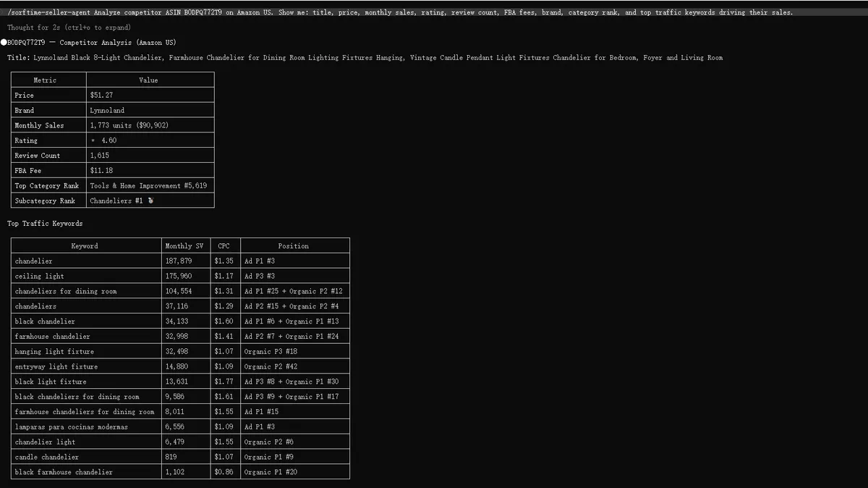Image resolution: width=868 pixels, height=488 pixels.
Task: Click search volume 187,879
Action: [179, 261]
